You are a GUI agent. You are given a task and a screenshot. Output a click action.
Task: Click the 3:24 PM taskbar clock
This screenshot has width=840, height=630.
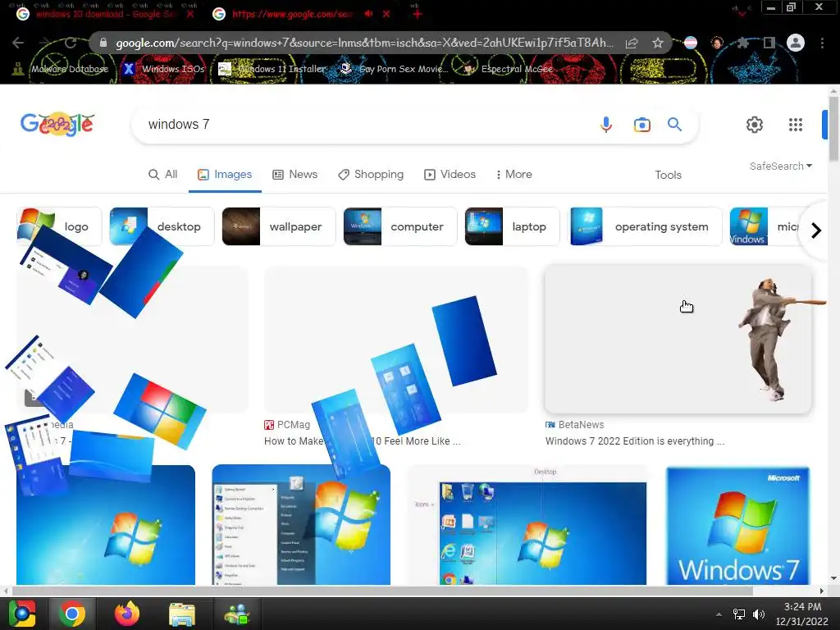(802, 614)
